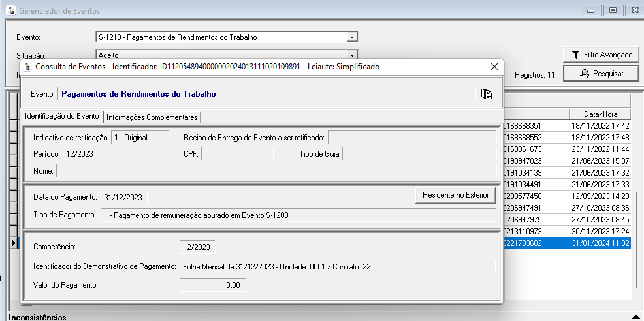Click the magnifier icon on Pesquisar
Viewport: 644px width, 321px height.
pos(585,74)
